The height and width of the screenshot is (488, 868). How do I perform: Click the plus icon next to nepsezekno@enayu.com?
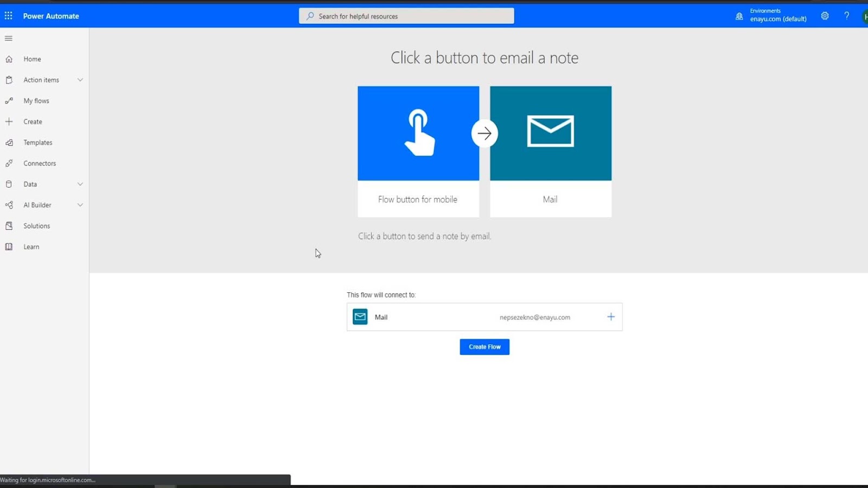coord(611,317)
